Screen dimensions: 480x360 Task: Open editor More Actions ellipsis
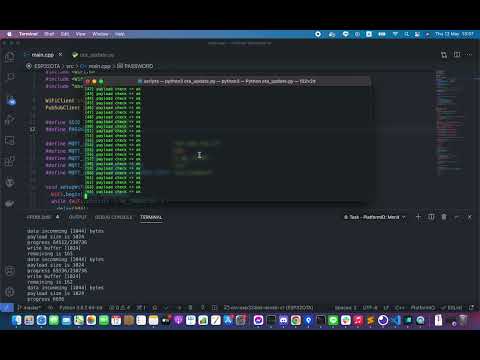[x=469, y=55]
